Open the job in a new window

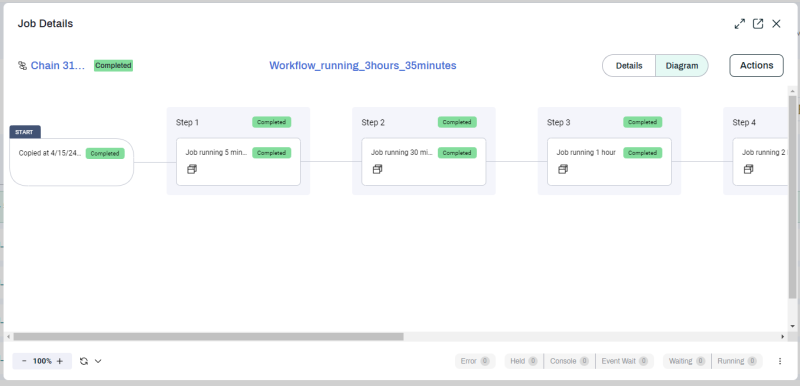coord(758,24)
